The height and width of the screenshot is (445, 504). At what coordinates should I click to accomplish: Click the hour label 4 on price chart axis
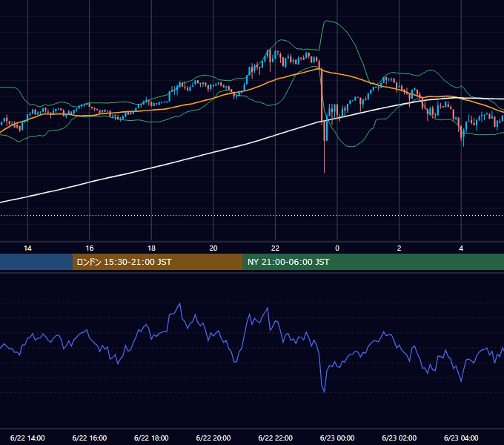pyautogui.click(x=461, y=248)
